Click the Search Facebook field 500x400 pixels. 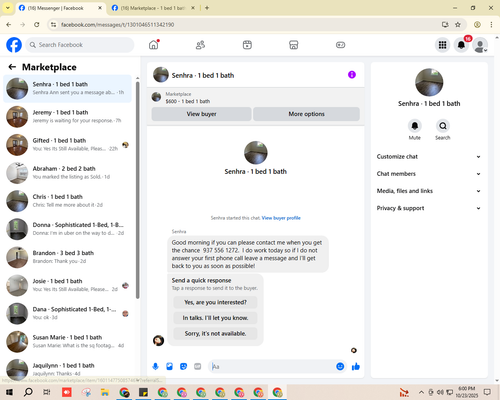click(x=80, y=45)
